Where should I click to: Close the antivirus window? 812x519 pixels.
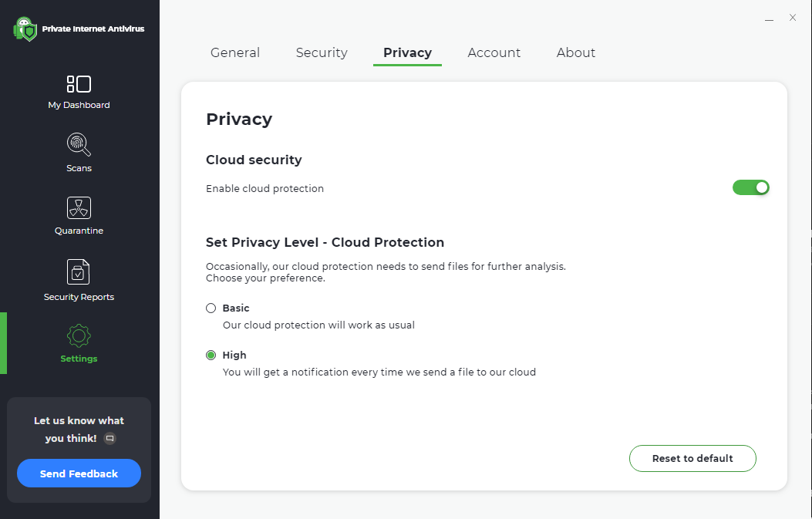click(x=793, y=18)
